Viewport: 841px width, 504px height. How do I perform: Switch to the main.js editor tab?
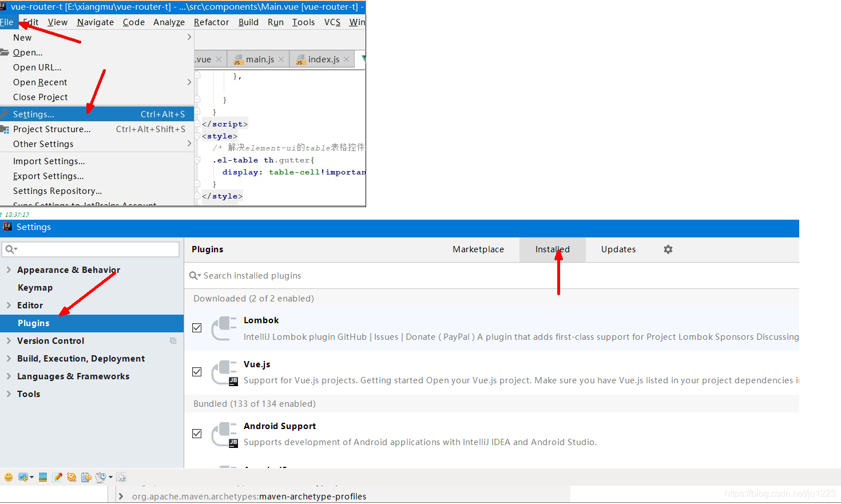click(x=259, y=59)
